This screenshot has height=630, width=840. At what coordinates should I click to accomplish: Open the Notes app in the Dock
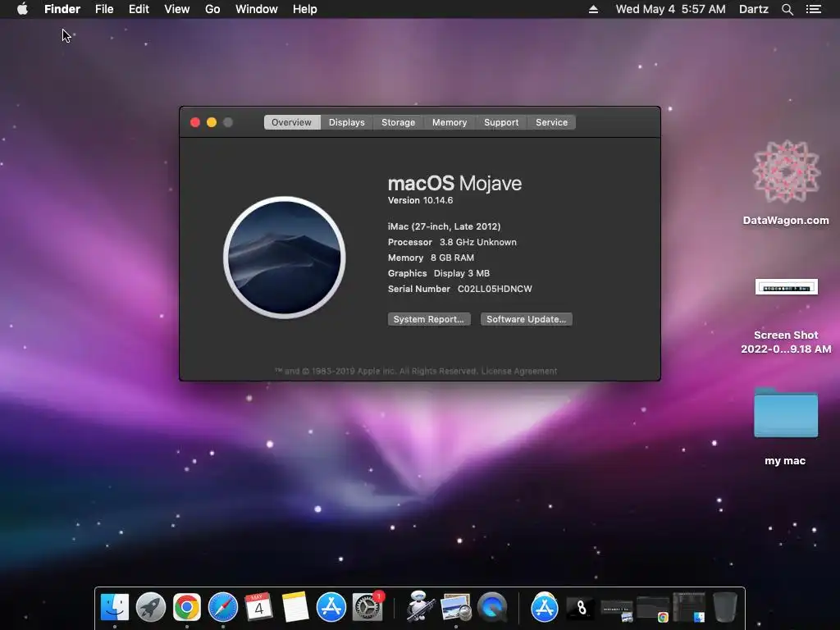coord(295,607)
